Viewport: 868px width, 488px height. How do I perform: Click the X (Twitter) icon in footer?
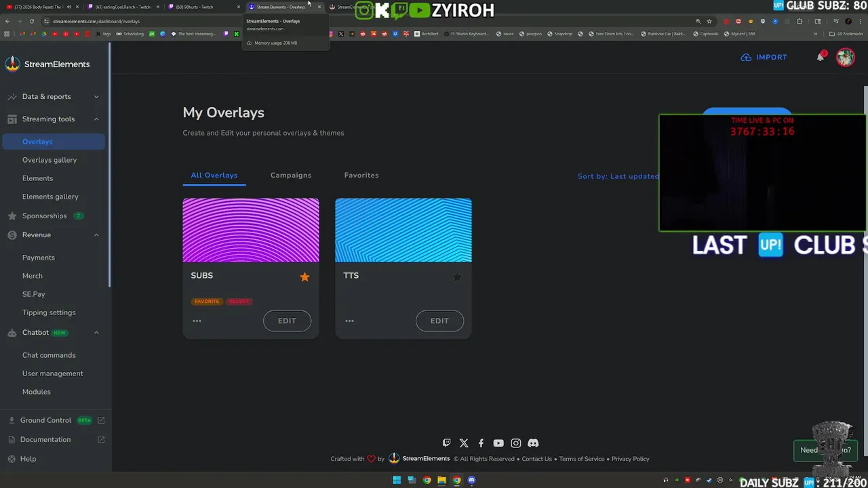(464, 443)
